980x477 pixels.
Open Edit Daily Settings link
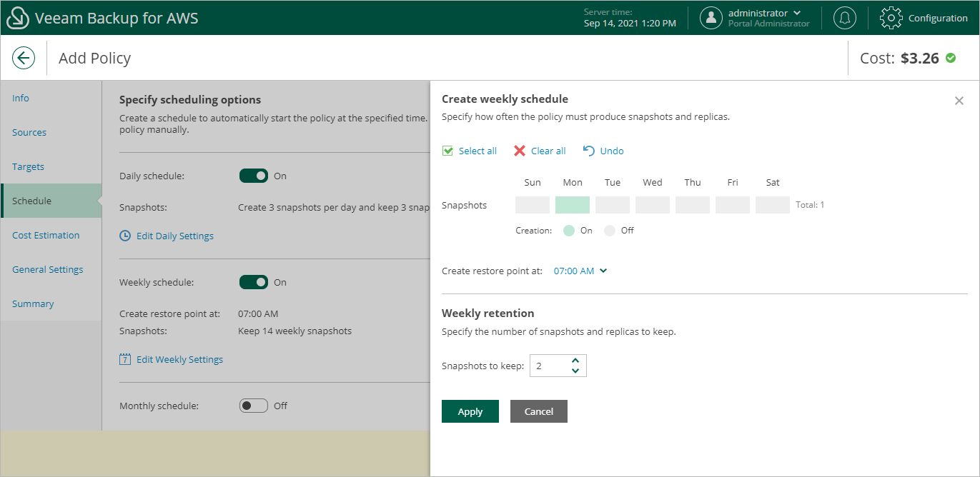point(175,236)
